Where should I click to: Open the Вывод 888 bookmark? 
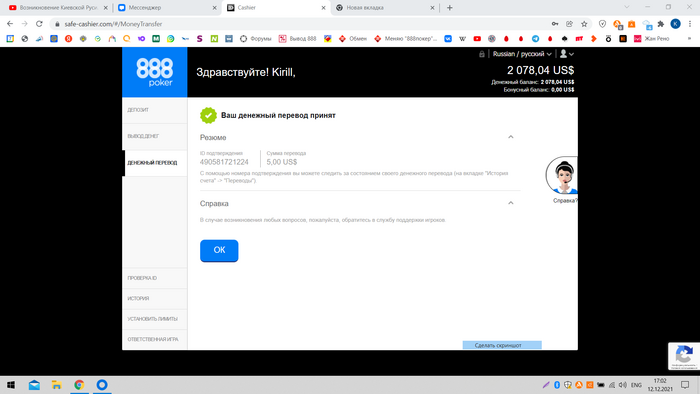[x=297, y=39]
